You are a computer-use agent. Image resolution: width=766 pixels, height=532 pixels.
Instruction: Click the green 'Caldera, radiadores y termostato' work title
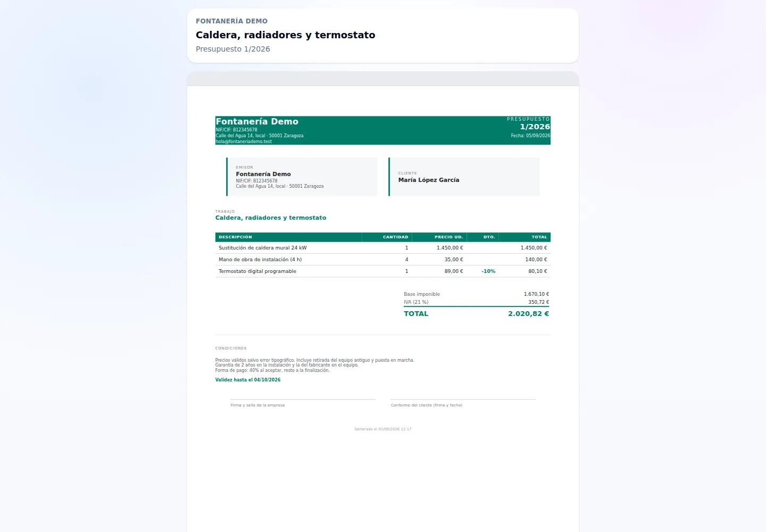tap(271, 218)
